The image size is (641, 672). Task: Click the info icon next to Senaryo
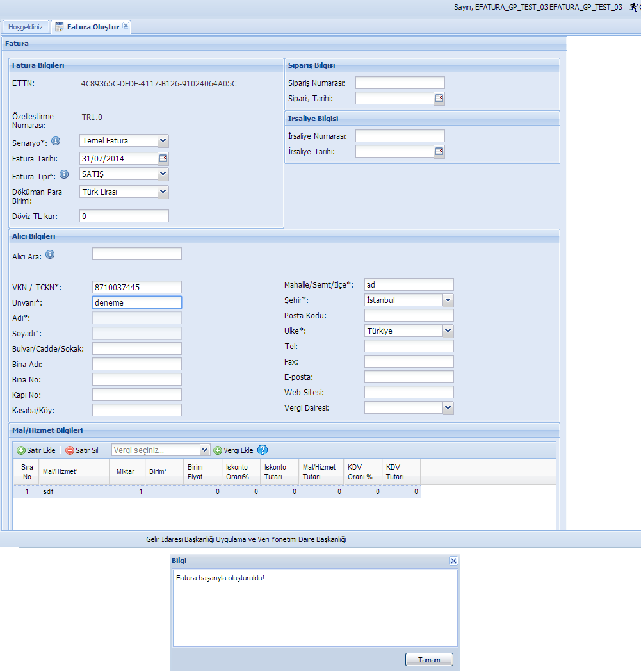(x=56, y=141)
